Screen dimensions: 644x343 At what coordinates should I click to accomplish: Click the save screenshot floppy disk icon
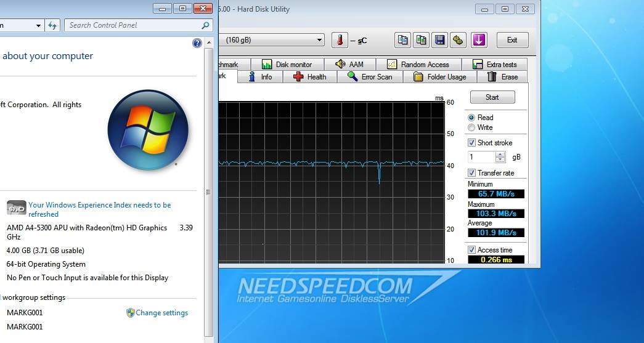[x=440, y=40]
